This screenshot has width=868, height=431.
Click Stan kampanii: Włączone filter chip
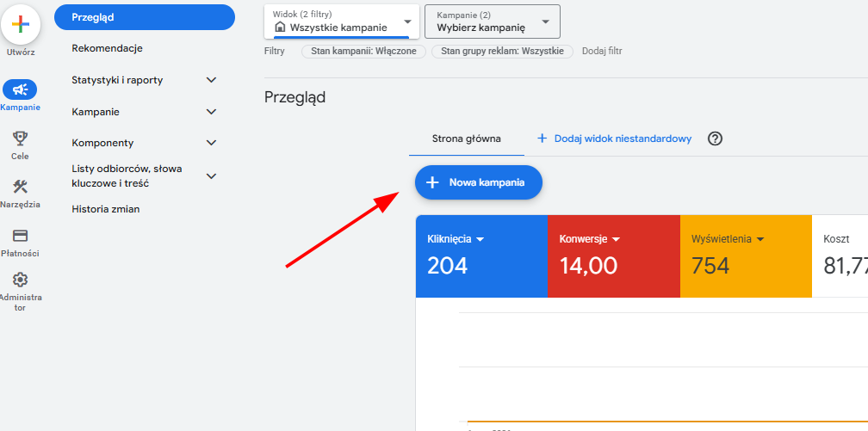(363, 52)
